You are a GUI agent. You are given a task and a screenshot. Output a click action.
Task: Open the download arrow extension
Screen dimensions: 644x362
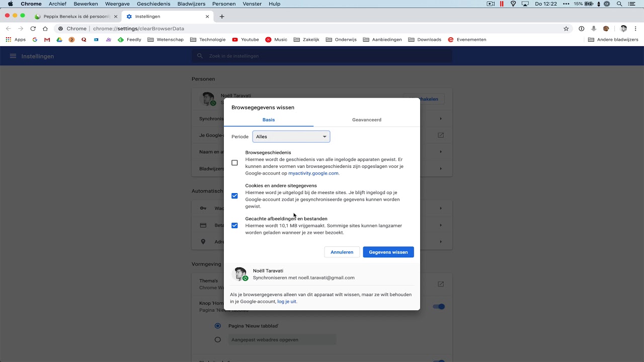coord(594,29)
